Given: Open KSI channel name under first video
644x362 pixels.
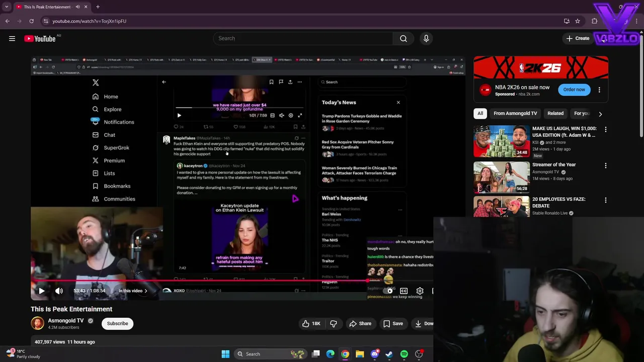Looking at the screenshot, I should click(x=535, y=143).
